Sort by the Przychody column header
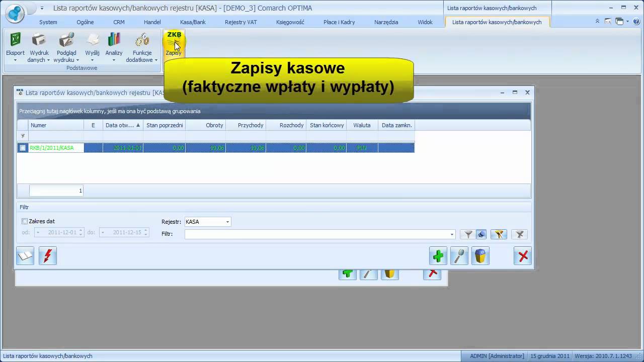Image resolution: width=644 pixels, height=362 pixels. 246,125
